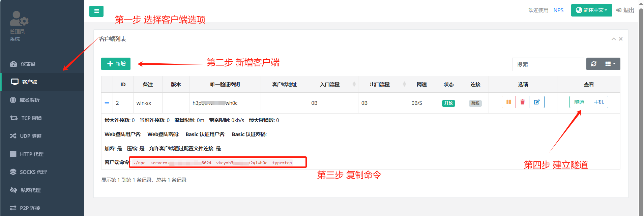Screen dimensions: 644x216
Task: Click the 唯一验证密钥 column header
Action: (225, 84)
